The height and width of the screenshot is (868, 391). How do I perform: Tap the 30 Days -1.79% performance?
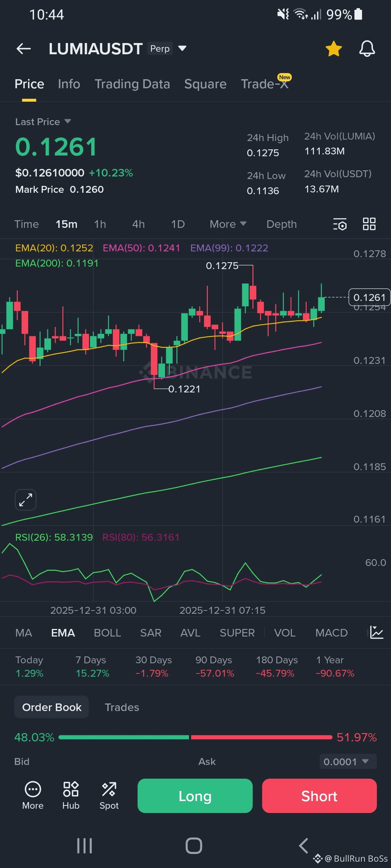pos(154,667)
